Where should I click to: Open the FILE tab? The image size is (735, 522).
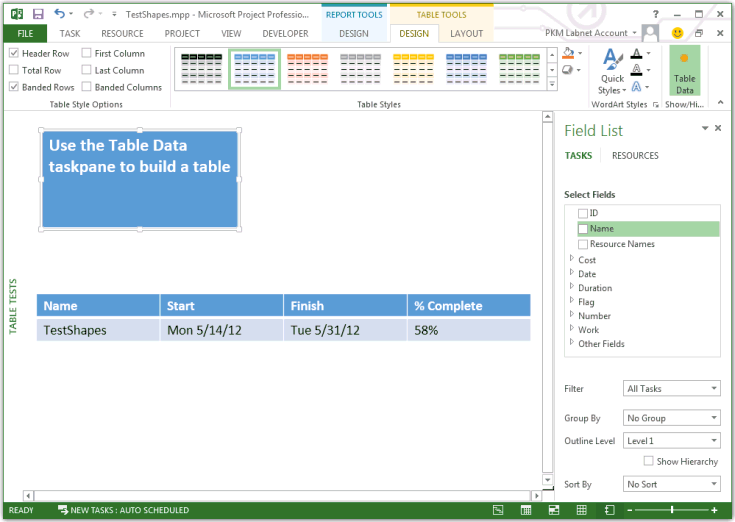click(x=25, y=33)
